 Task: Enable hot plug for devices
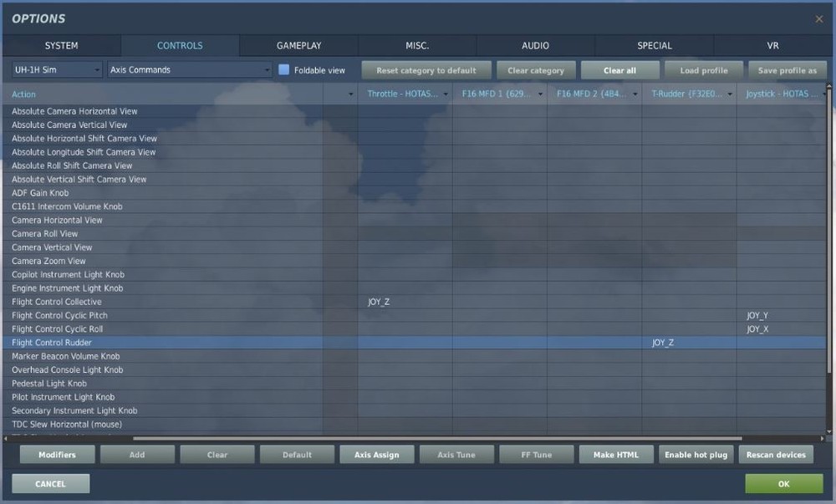(x=696, y=454)
